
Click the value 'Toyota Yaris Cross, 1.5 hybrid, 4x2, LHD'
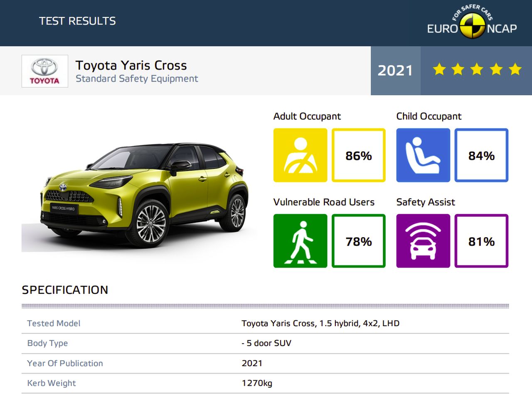(x=320, y=323)
